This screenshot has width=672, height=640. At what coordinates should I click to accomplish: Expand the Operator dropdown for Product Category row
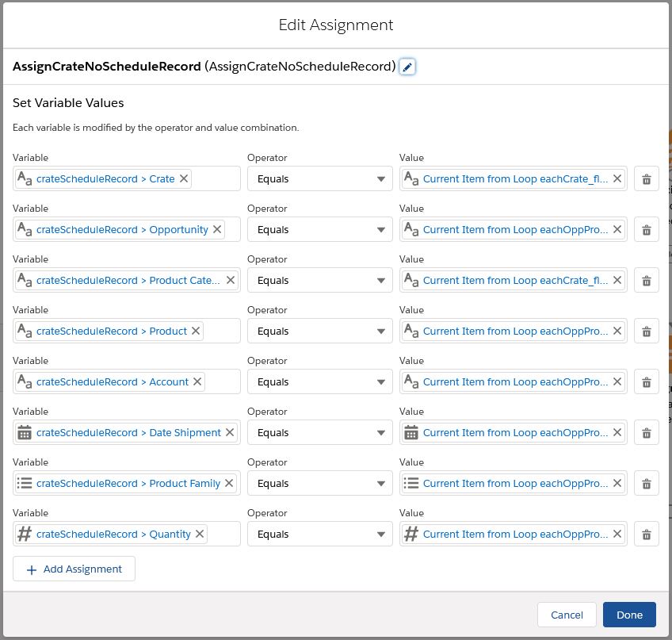[320, 281]
